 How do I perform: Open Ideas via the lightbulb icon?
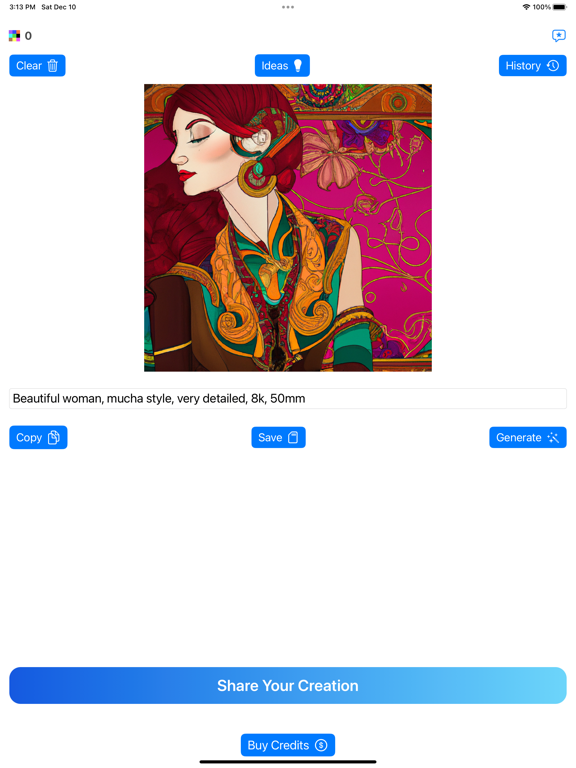click(298, 66)
